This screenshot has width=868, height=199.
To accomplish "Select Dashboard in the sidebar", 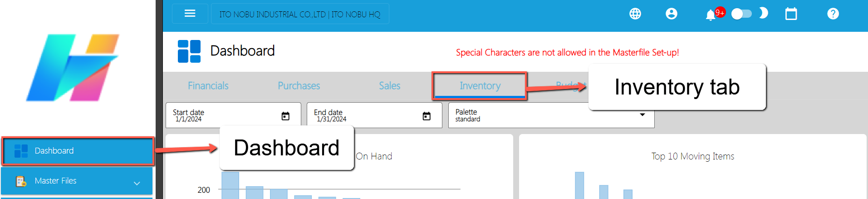I will (77, 151).
